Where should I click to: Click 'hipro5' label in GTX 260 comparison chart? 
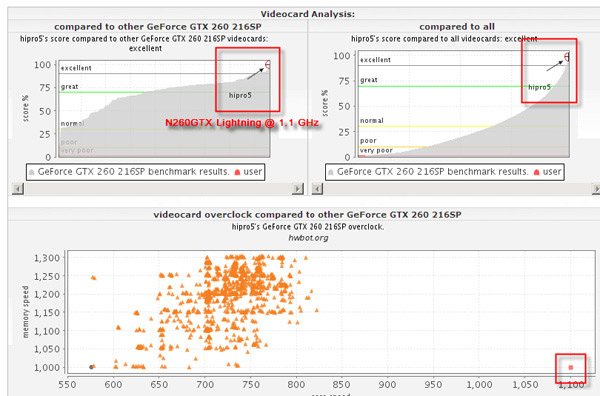pos(240,95)
